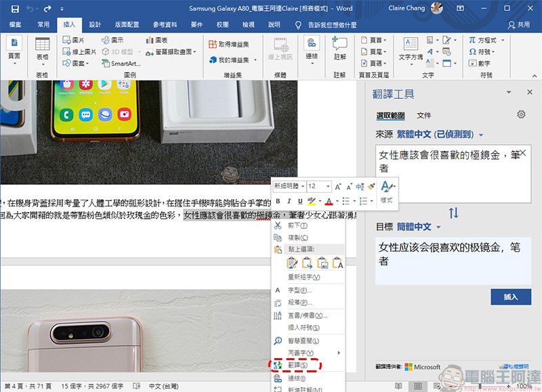Switch to 版面配置 Layout tab
542x392 pixels.
tap(127, 24)
